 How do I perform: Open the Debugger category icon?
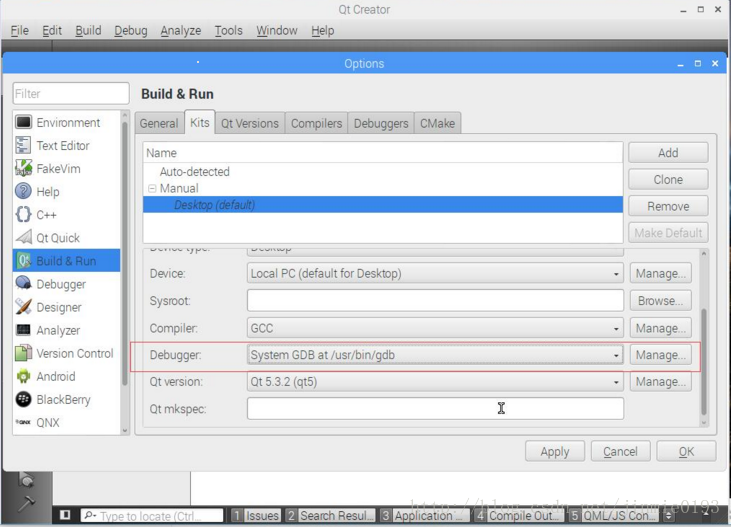tap(23, 284)
